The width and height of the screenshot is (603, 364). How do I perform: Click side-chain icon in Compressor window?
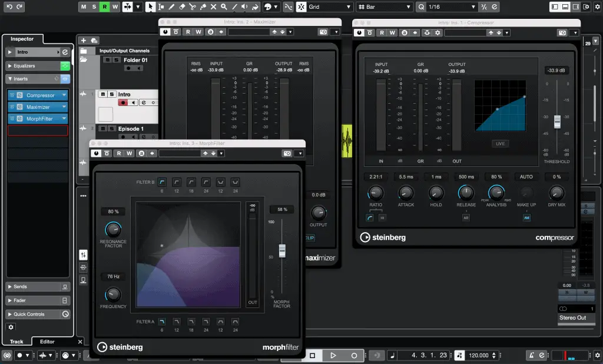[427, 33]
